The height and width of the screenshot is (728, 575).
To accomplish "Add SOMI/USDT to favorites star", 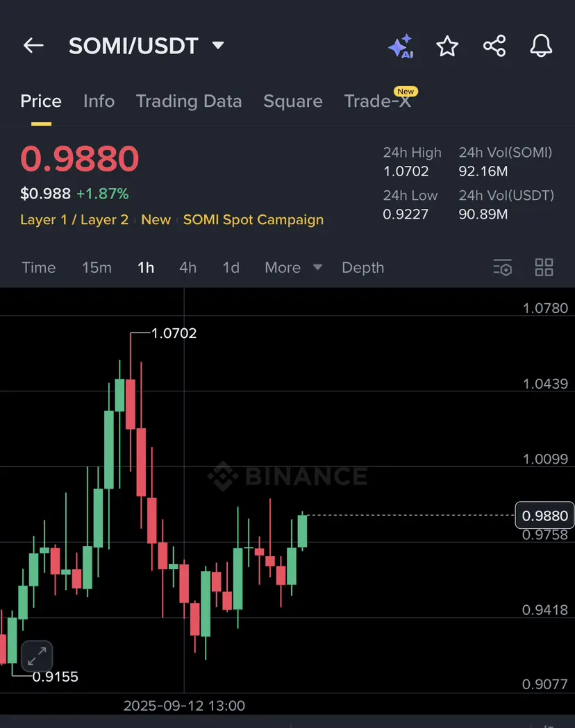I will [447, 46].
